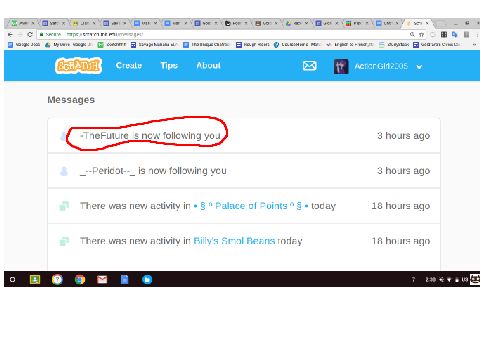480x360 pixels.
Task: Open Google Docs from the shelf
Action: 124,279
